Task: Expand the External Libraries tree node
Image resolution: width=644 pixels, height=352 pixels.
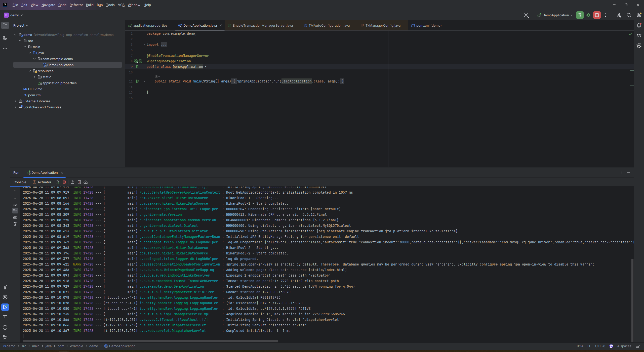Action: (x=15, y=101)
